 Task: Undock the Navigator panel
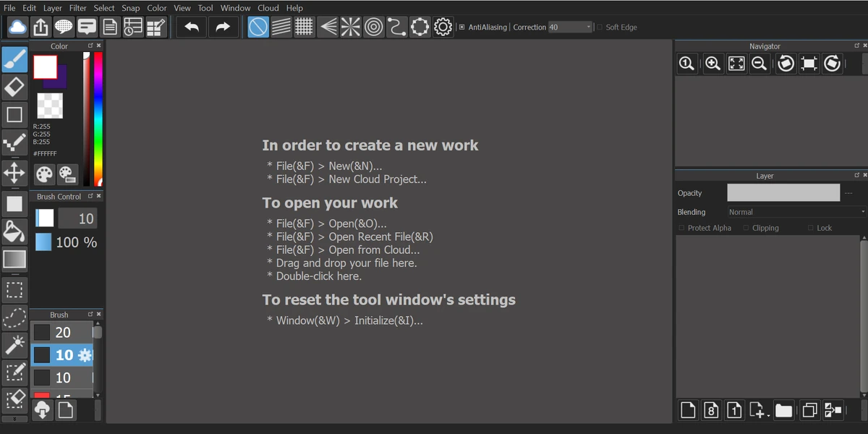coord(857,46)
